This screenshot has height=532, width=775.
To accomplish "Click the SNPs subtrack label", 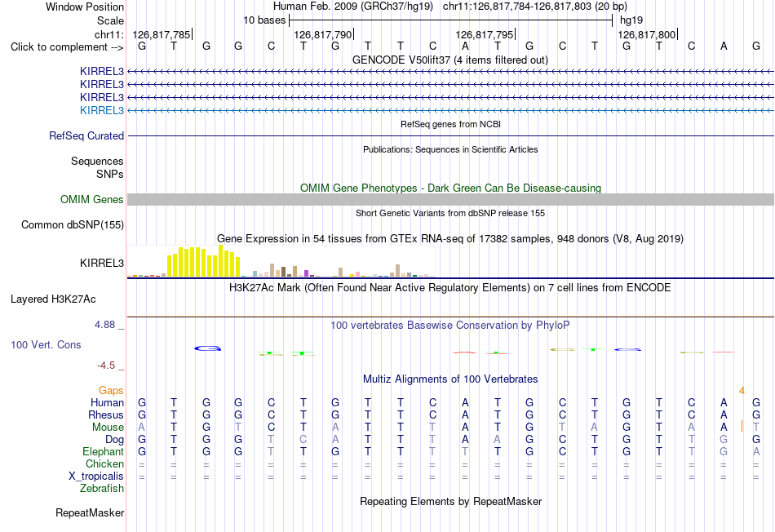I will 110,174.
